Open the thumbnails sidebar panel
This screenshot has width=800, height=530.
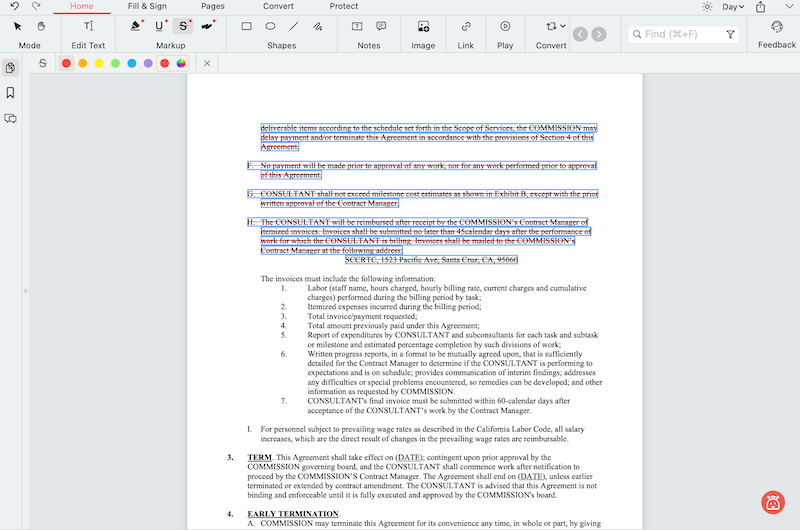tap(10, 68)
